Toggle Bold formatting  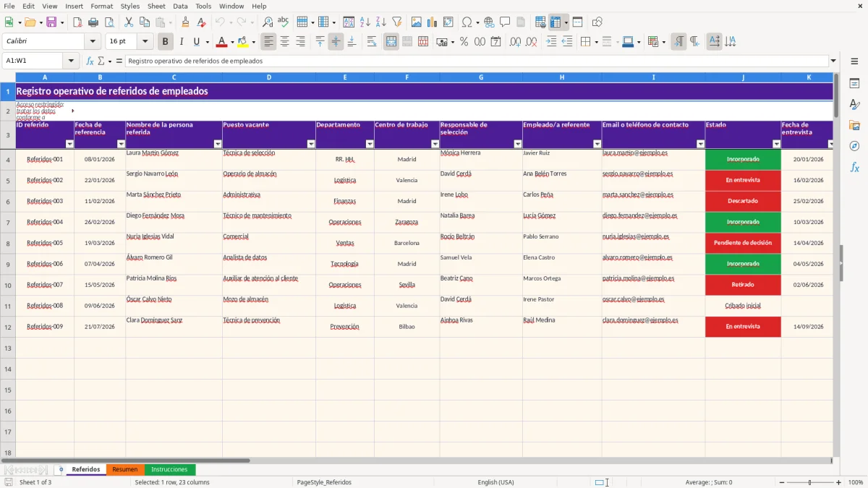tap(166, 42)
